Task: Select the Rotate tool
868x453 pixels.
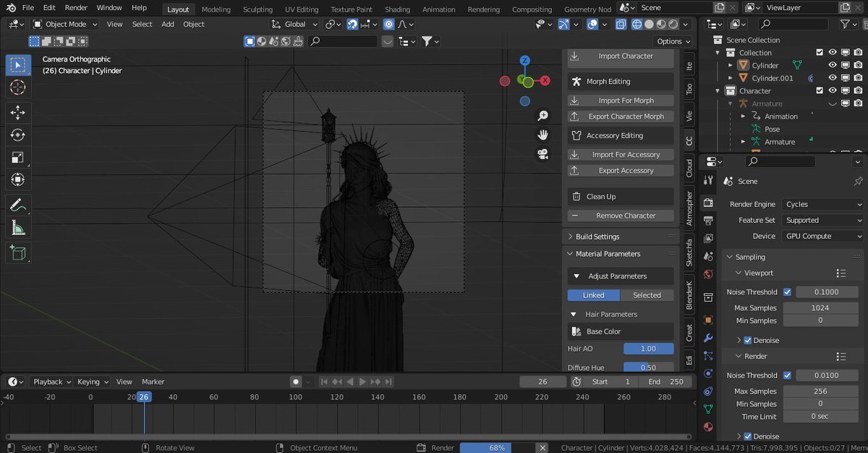Action: [x=18, y=135]
